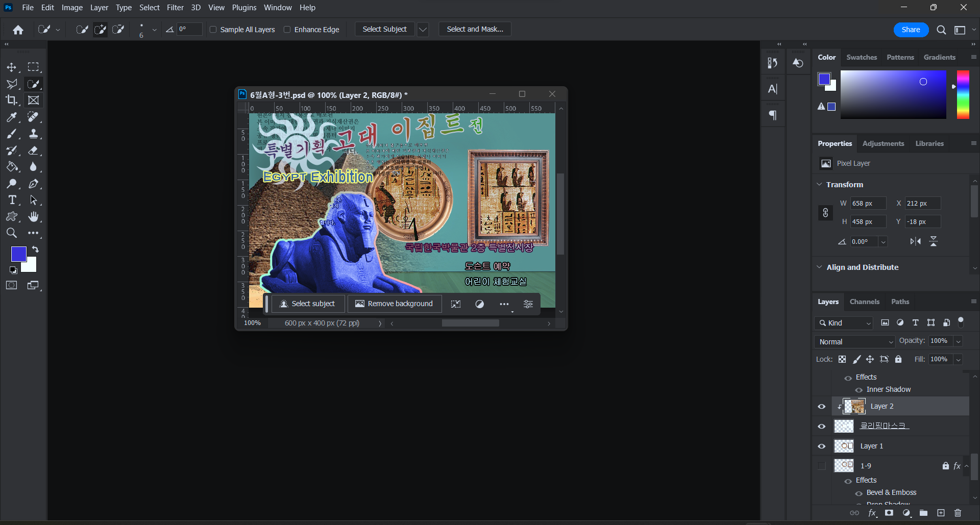Click the Select Subject options button
Screen dimensions: 980x525
(384, 30)
